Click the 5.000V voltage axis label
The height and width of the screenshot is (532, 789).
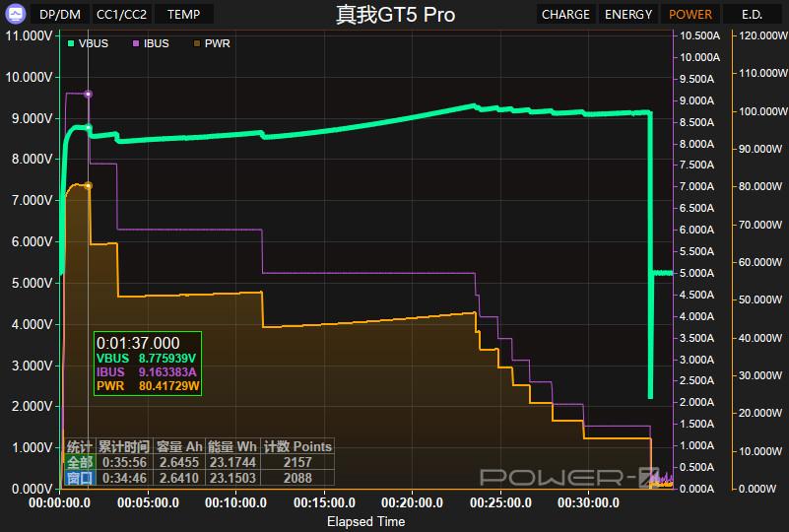(32, 283)
